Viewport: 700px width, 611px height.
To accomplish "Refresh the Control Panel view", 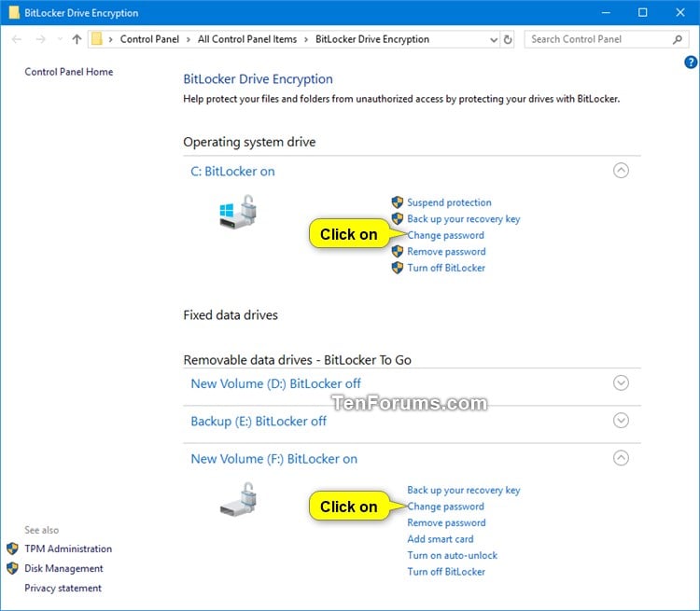I will point(508,39).
